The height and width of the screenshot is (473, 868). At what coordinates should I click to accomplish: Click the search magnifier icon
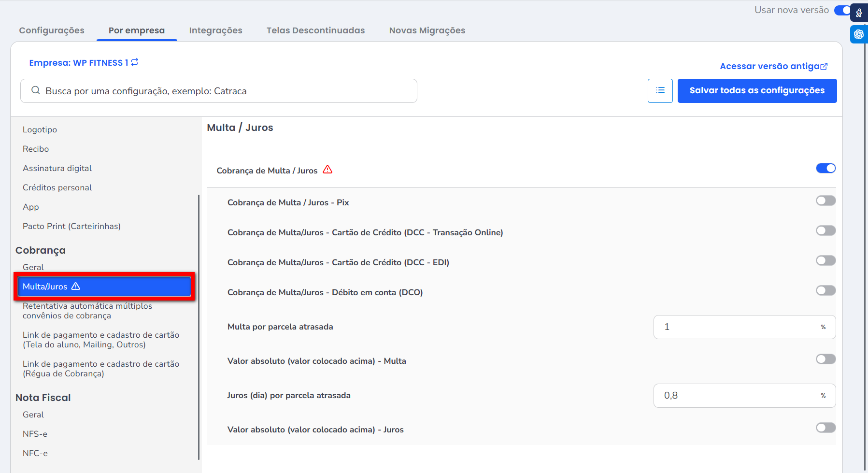tap(35, 91)
